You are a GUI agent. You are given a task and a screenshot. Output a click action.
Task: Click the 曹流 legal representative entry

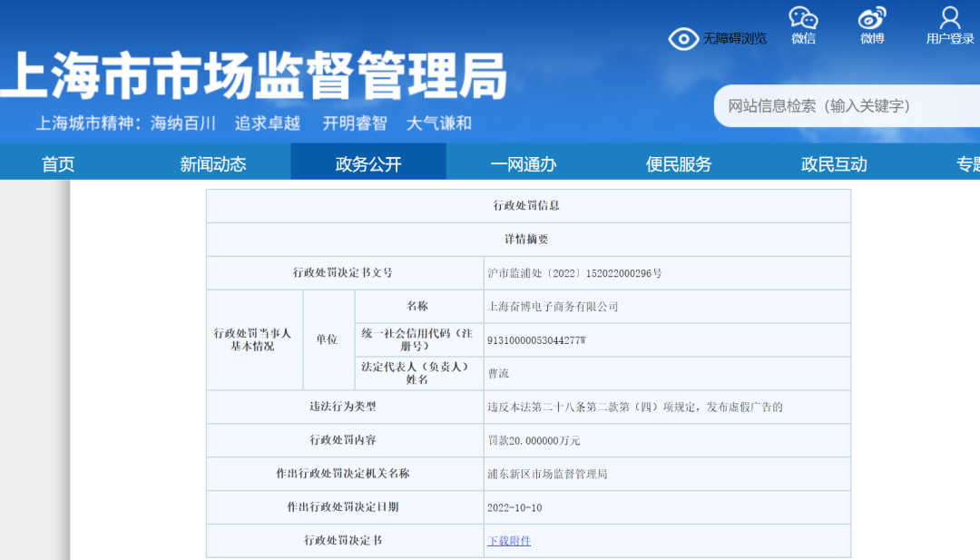pos(498,373)
